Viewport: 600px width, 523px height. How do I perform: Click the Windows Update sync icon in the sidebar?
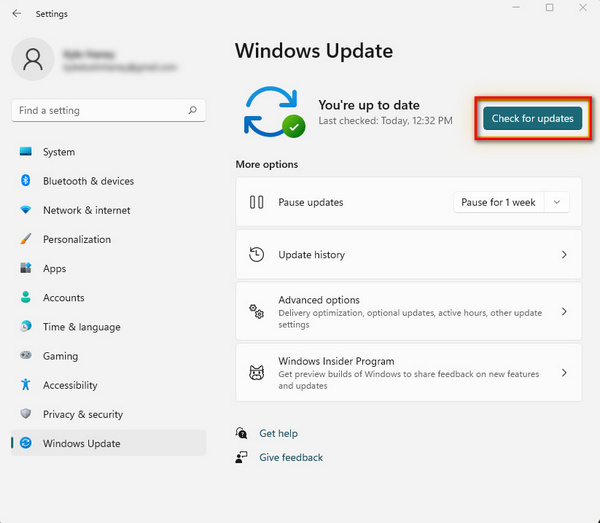[26, 443]
